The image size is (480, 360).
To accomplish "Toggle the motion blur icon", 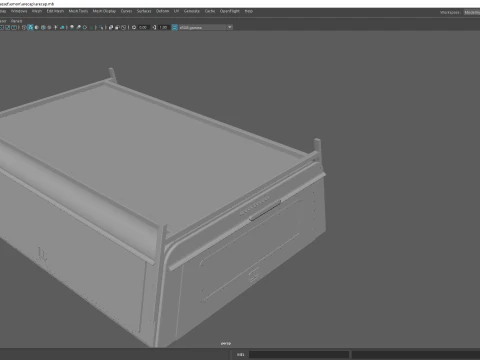I will pos(78,27).
